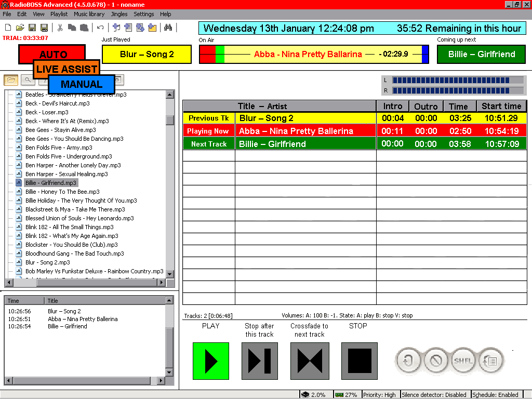Select history entry 10:26:51 Abba – Nina Pretty Ballerina
532x399 pixels.
coord(63,319)
